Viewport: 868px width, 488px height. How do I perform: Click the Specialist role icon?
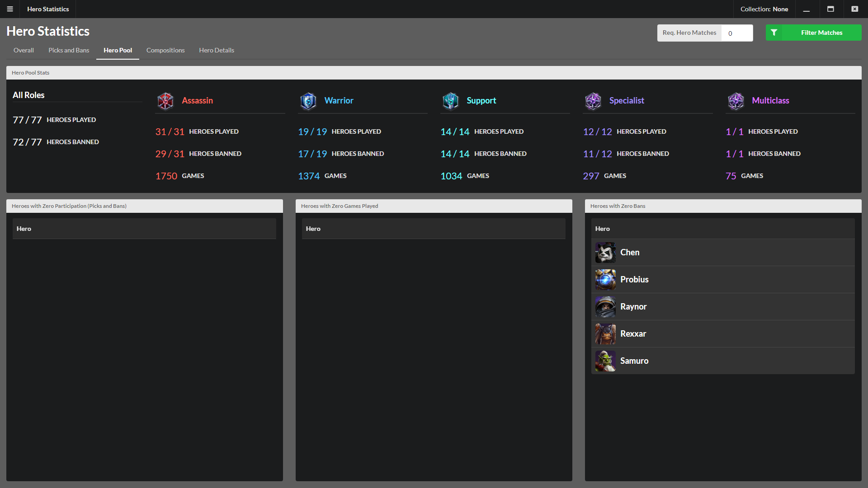coord(593,100)
